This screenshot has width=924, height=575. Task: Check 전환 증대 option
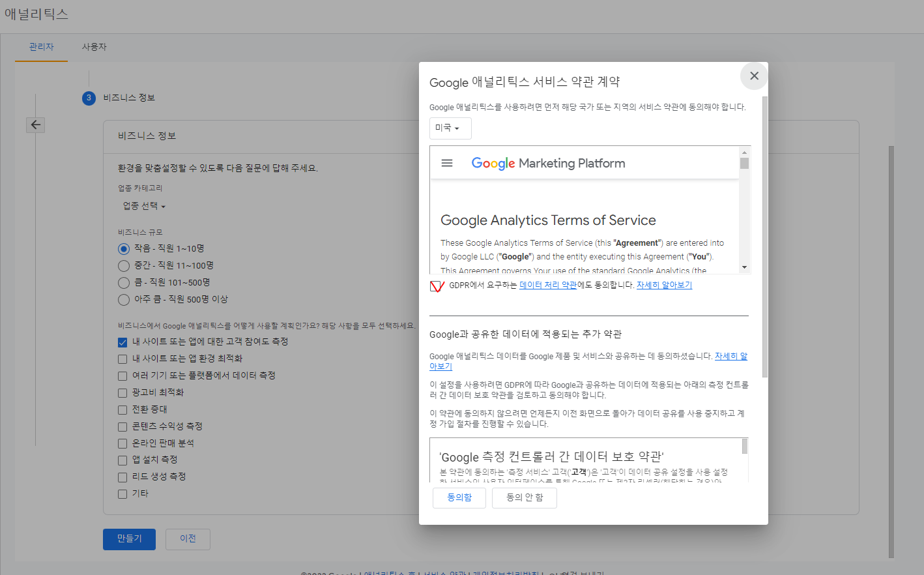tap(123, 409)
